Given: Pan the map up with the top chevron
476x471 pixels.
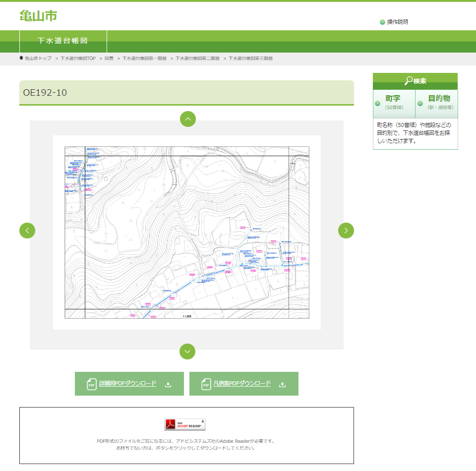Looking at the screenshot, I should [x=187, y=119].
